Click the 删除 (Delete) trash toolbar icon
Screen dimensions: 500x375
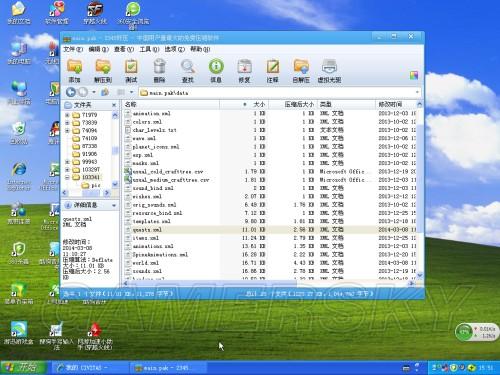tap(159, 70)
